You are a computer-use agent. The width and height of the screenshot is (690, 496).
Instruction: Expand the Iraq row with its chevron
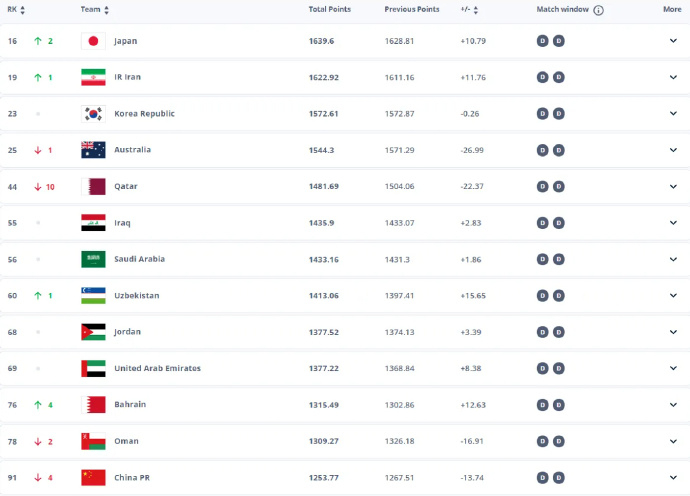pyautogui.click(x=673, y=223)
